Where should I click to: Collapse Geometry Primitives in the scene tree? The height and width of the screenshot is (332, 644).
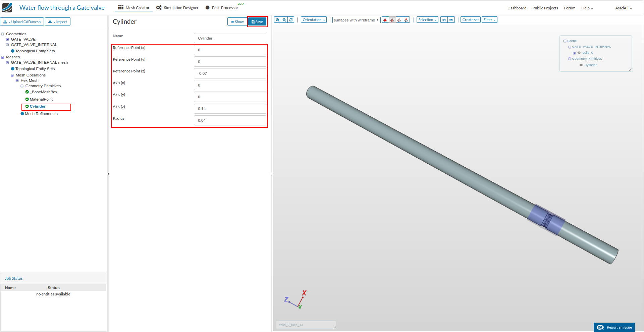(570, 59)
